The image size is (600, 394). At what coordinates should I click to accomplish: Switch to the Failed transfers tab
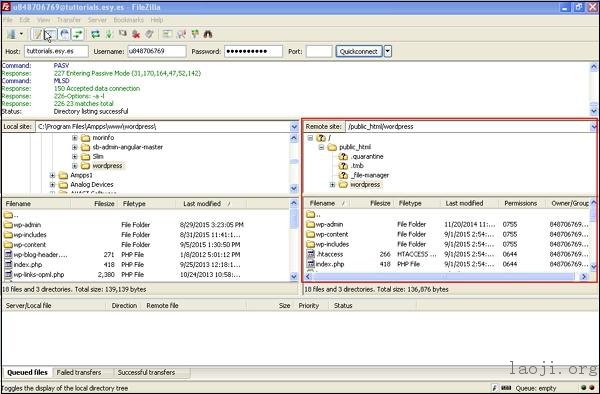click(x=79, y=373)
